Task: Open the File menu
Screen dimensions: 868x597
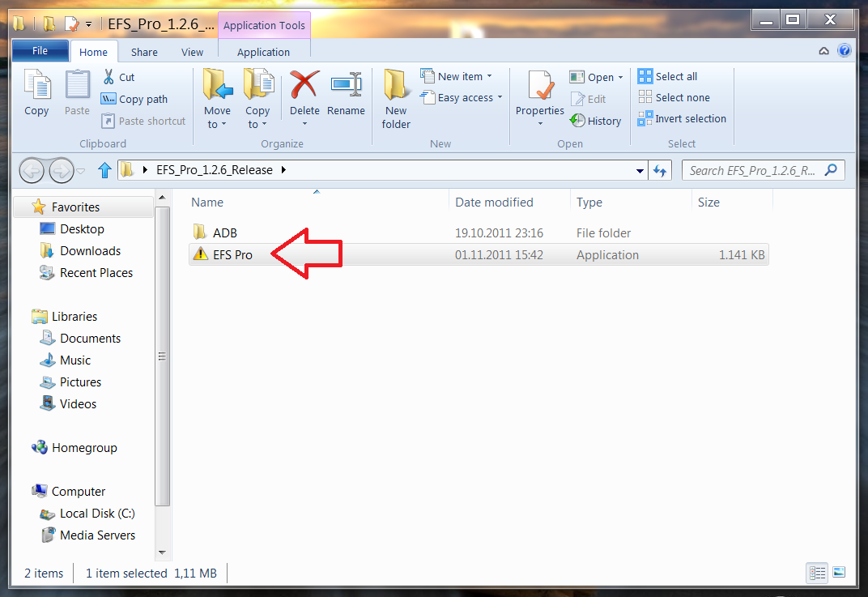Action: coord(40,51)
